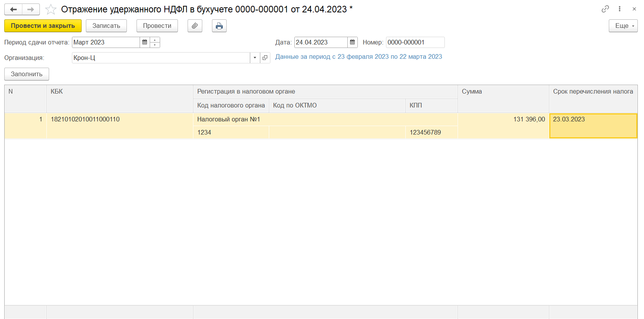The height and width of the screenshot is (319, 644).
Task: Click the КПП column header
Action: point(432,106)
